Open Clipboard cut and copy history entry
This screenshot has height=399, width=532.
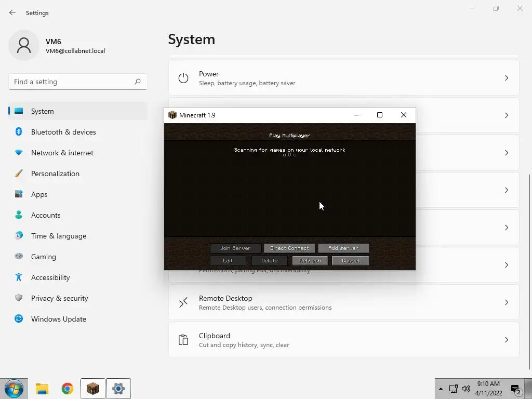coord(344,340)
